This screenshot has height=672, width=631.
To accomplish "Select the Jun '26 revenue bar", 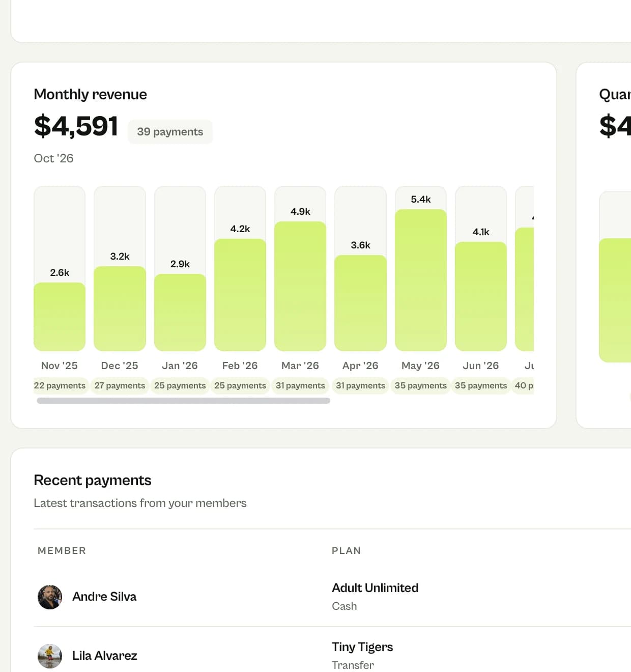I will [x=481, y=296].
